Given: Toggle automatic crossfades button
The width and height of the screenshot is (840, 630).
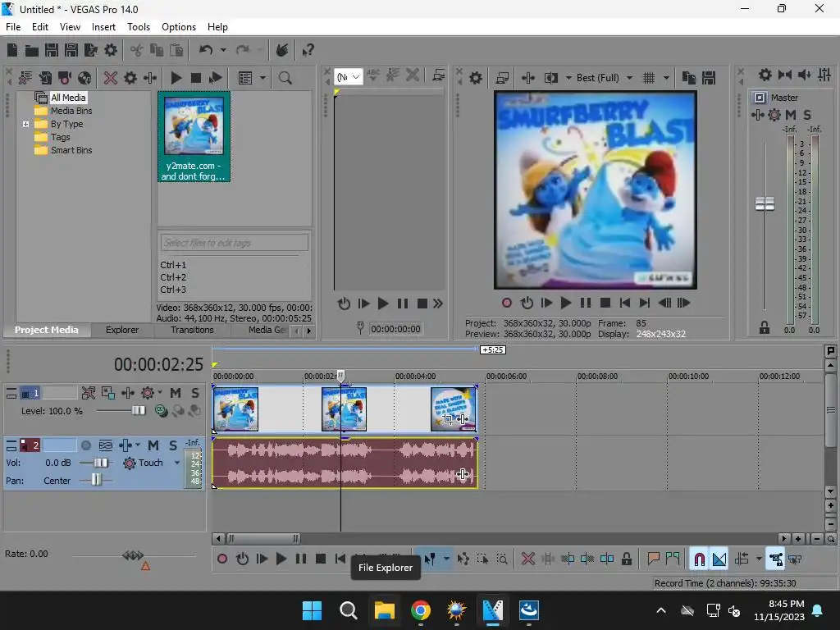Looking at the screenshot, I should pyautogui.click(x=719, y=559).
